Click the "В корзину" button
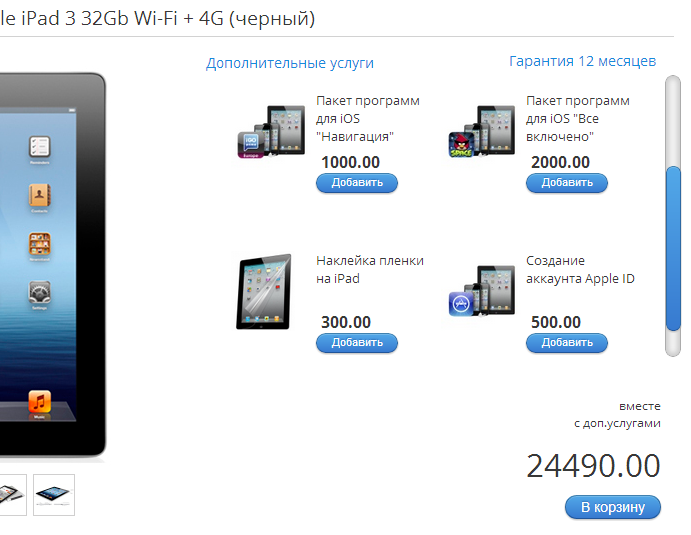The width and height of the screenshot is (691, 535). coord(613,507)
